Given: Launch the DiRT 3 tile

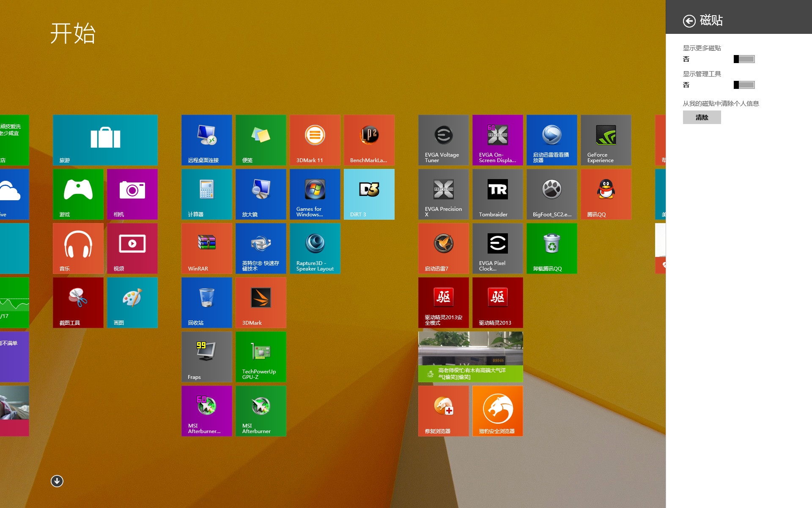Looking at the screenshot, I should (x=369, y=194).
